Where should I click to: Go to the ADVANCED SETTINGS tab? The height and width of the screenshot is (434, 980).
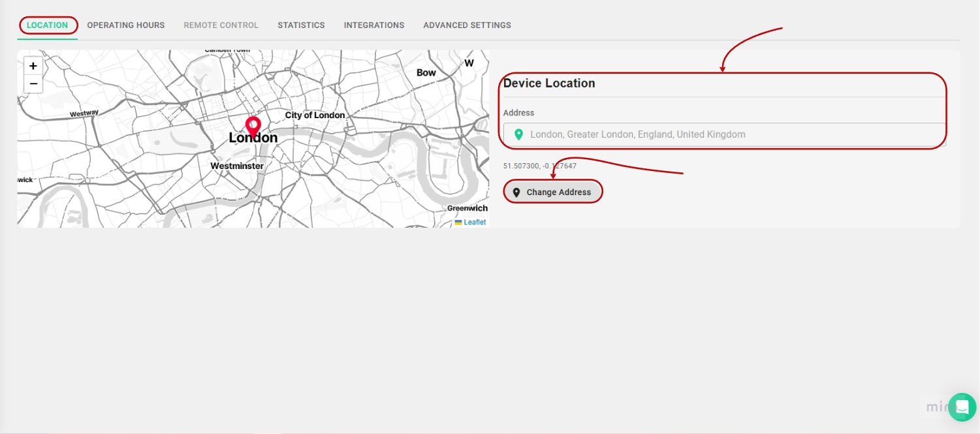[x=467, y=25]
